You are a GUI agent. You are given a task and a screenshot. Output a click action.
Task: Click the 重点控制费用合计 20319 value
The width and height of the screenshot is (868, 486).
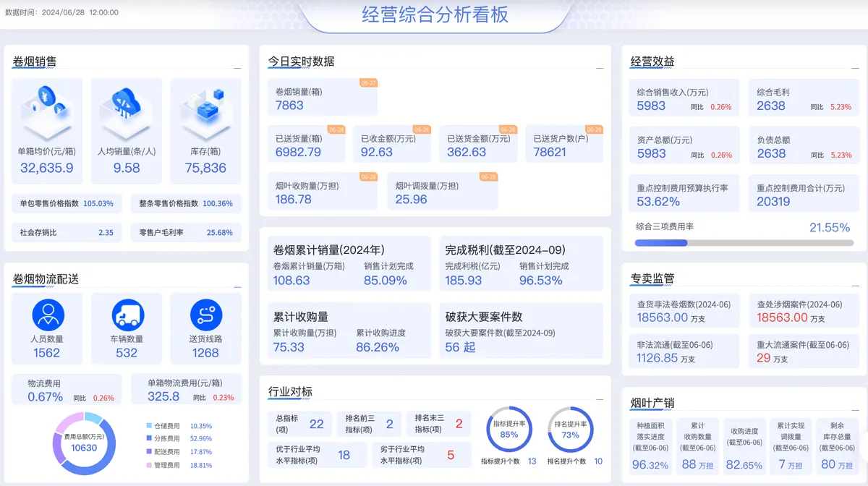pyautogui.click(x=773, y=202)
